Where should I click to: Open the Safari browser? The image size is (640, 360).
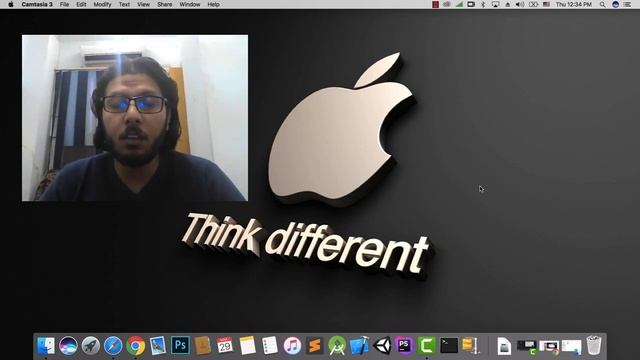(x=113, y=346)
